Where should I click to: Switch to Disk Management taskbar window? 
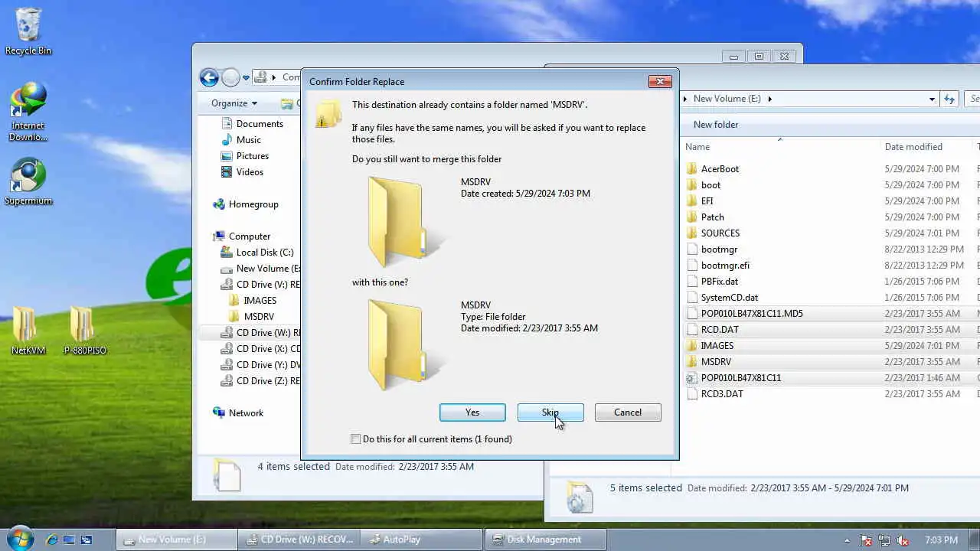coord(544,540)
